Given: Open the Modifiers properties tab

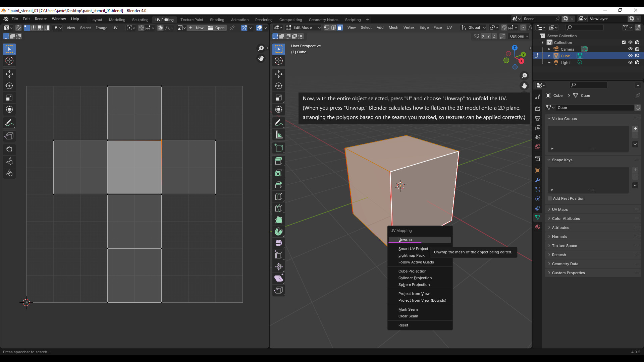Looking at the screenshot, I should click(538, 180).
